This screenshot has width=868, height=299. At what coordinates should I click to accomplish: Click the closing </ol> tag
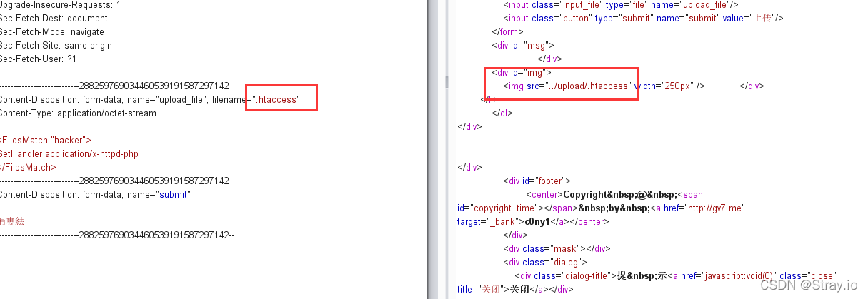pyautogui.click(x=502, y=113)
